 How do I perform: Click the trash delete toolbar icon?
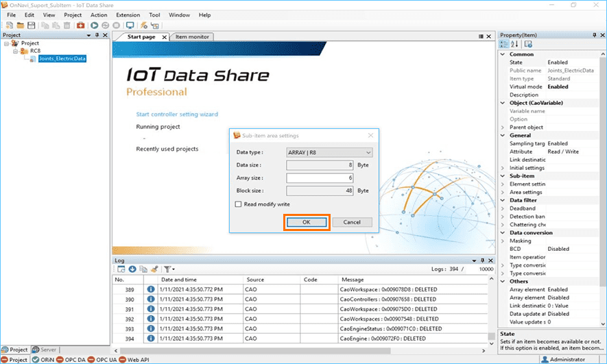point(67,25)
